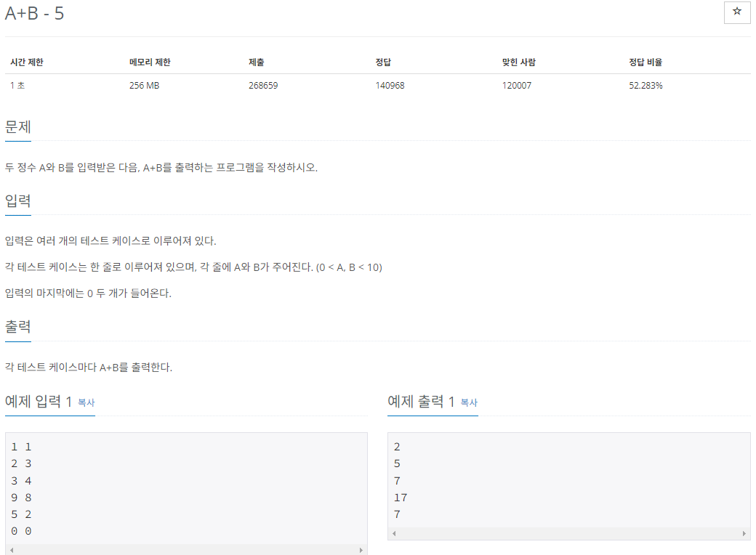Click the 256 MB memory value
Screen dimensions: 756x555
coord(144,85)
